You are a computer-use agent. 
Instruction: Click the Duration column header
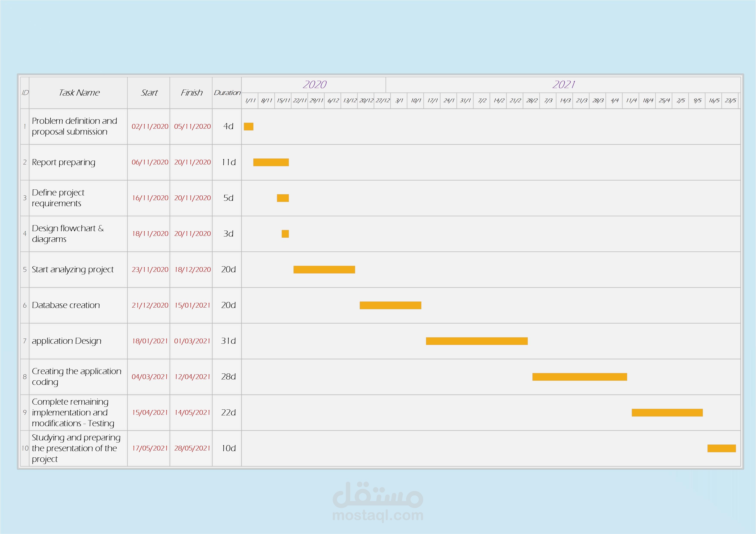pyautogui.click(x=227, y=93)
